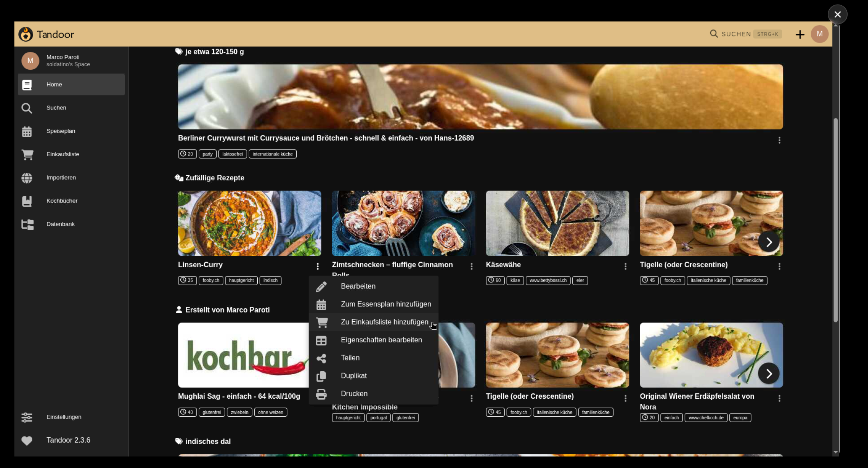Screen dimensions: 868x468
Task: Open Mughlai Sag recipe title
Action: click(239, 397)
